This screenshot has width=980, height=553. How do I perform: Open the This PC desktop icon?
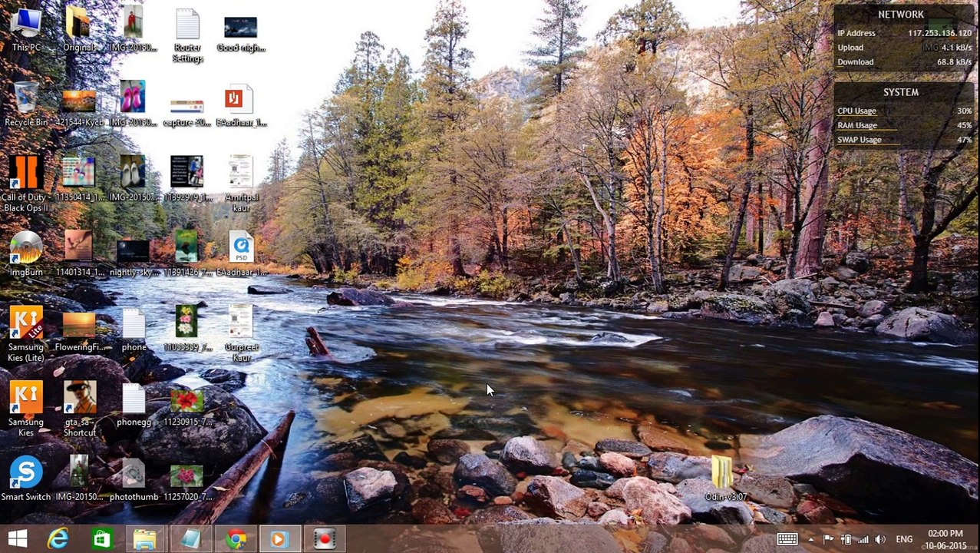tap(26, 29)
